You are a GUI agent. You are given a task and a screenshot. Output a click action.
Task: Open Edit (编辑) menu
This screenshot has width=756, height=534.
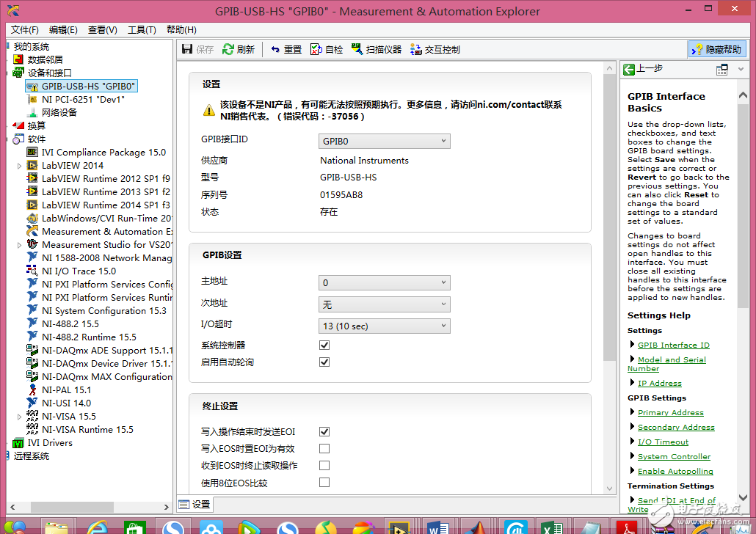(63, 30)
